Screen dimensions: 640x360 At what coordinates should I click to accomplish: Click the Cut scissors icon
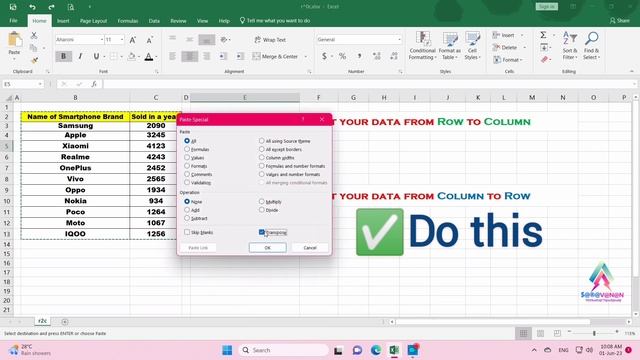34,36
